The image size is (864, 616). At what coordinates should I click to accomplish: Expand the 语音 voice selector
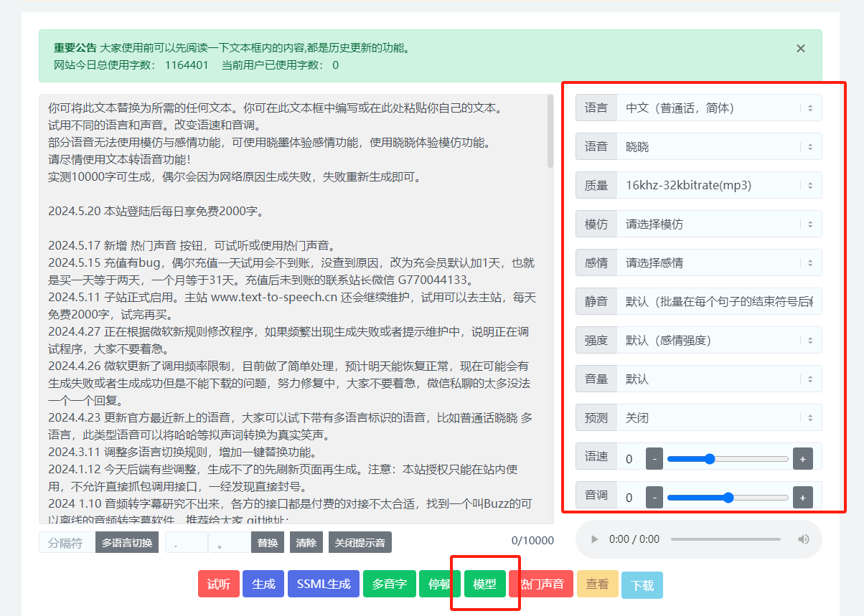tap(718, 147)
